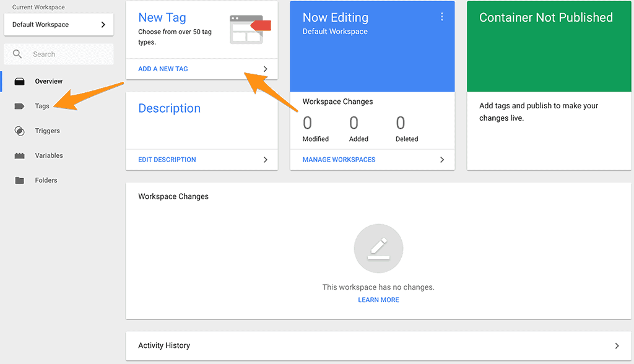634x364 pixels.
Task: Open the Now Editing three-dot menu
Action: point(442,17)
